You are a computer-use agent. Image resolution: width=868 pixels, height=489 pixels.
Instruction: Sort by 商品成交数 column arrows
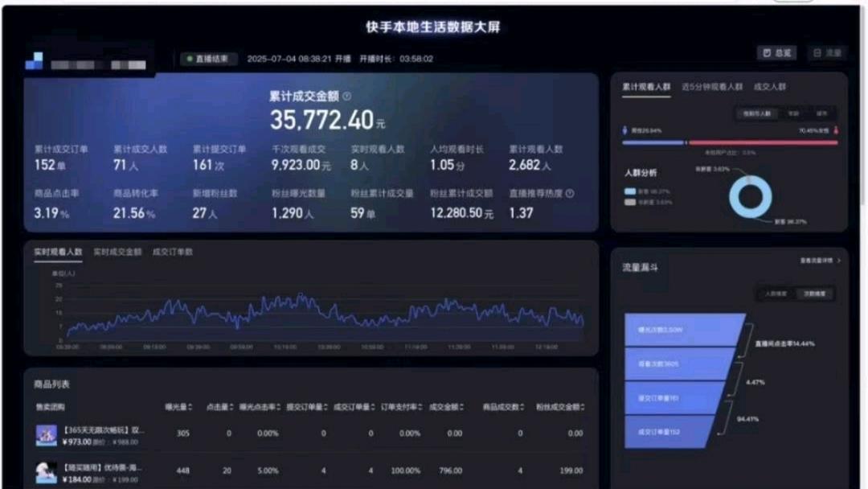coord(522,407)
